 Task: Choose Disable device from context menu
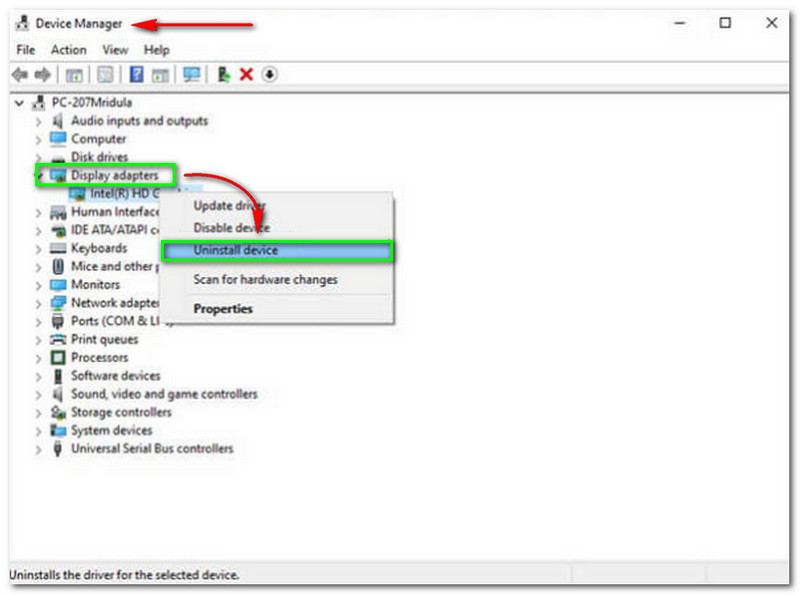[x=232, y=228]
